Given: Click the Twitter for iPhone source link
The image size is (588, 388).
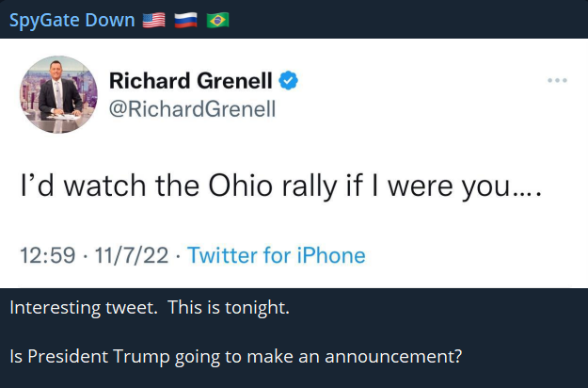Looking at the screenshot, I should tap(276, 255).
